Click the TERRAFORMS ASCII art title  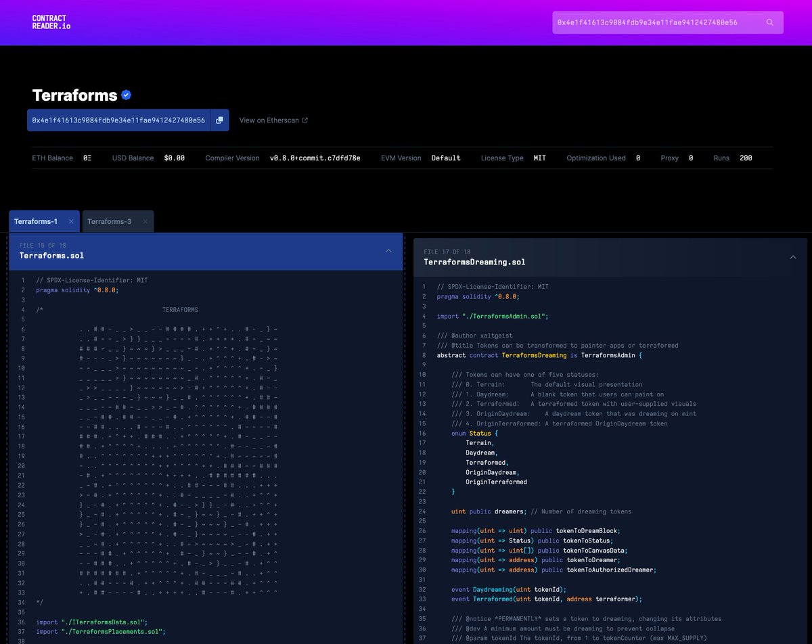pyautogui.click(x=180, y=310)
